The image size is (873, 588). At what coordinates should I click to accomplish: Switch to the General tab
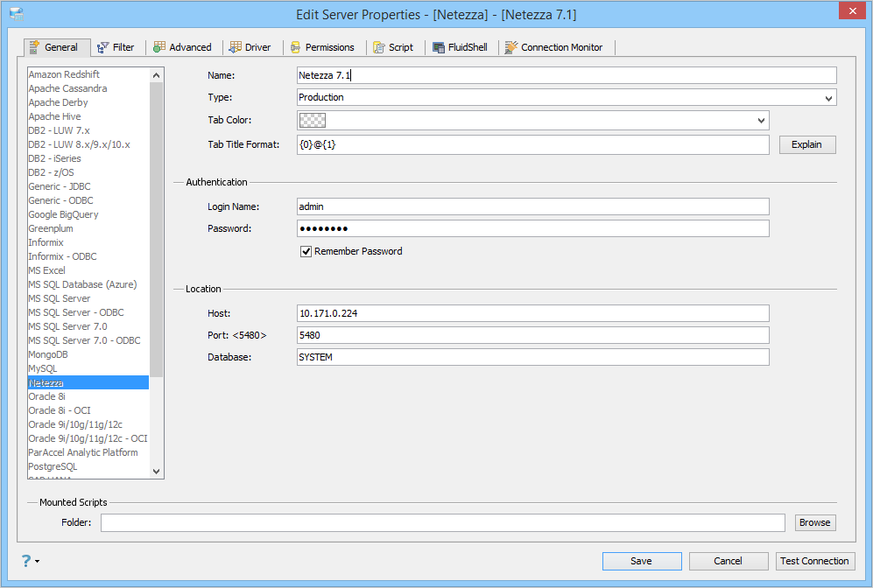[57, 47]
